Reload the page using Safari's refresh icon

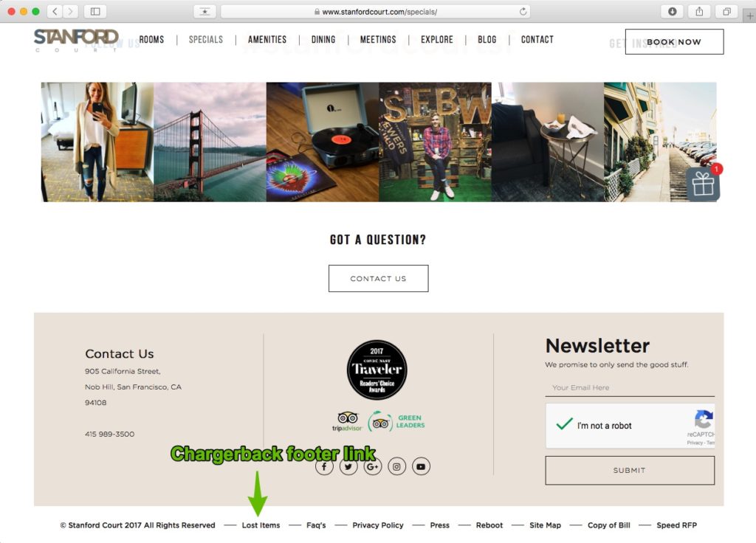click(x=523, y=12)
